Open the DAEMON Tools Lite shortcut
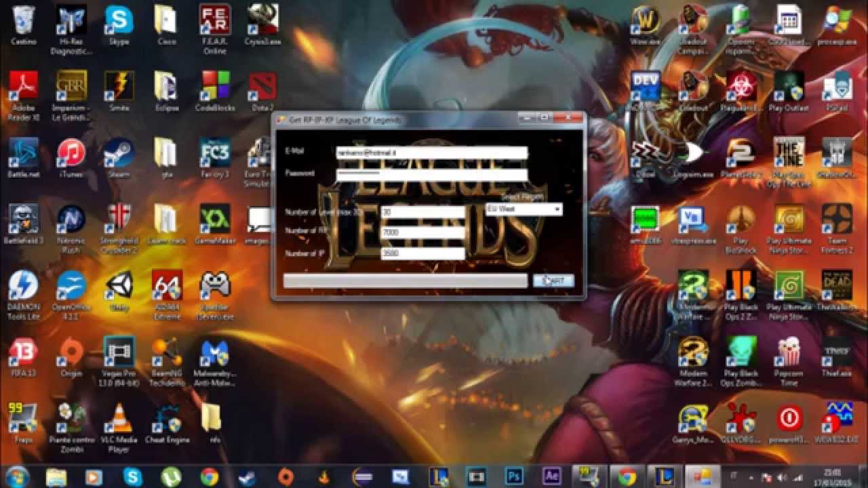This screenshot has height=488, width=868. (x=24, y=295)
